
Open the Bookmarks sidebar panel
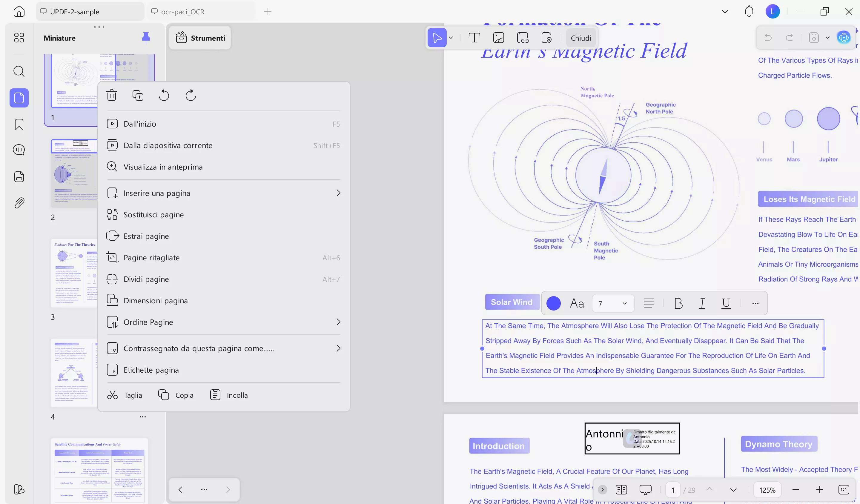coord(19,124)
